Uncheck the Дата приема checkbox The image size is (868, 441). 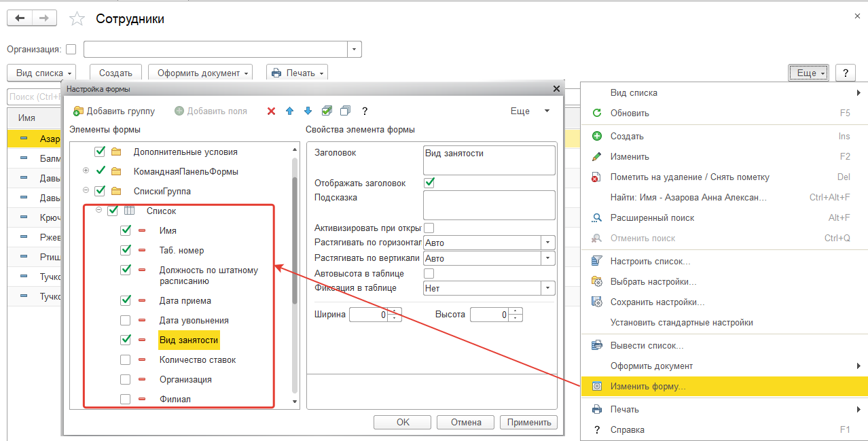pos(125,300)
